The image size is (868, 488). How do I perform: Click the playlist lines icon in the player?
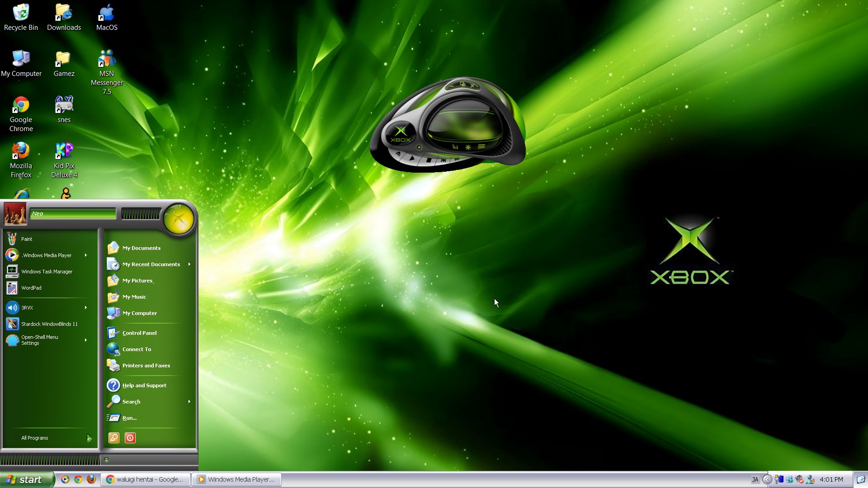click(481, 146)
